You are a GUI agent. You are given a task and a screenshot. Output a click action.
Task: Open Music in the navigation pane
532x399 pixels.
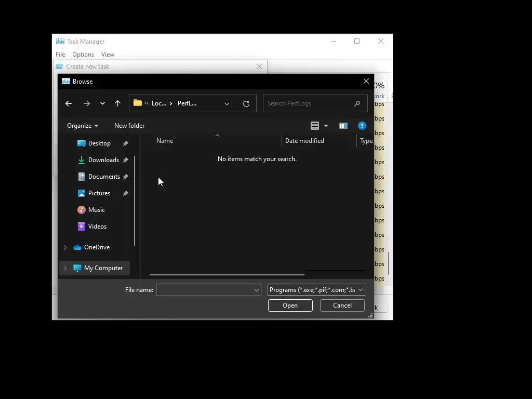coord(96,210)
